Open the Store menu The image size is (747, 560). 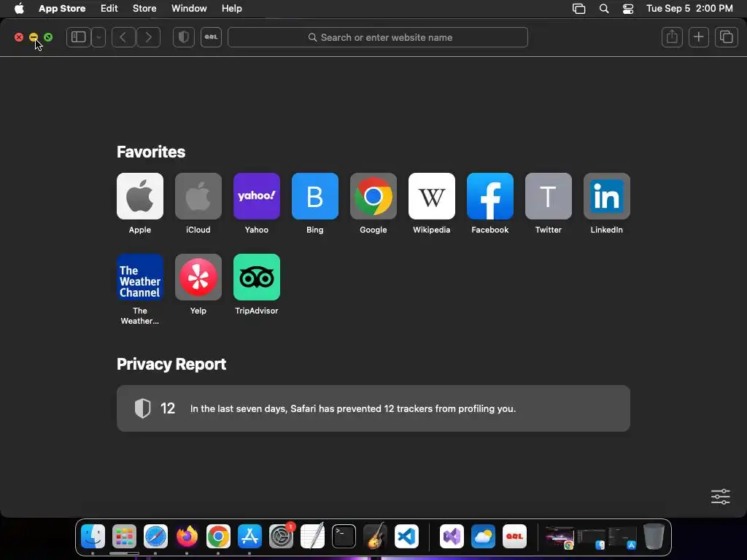(144, 9)
